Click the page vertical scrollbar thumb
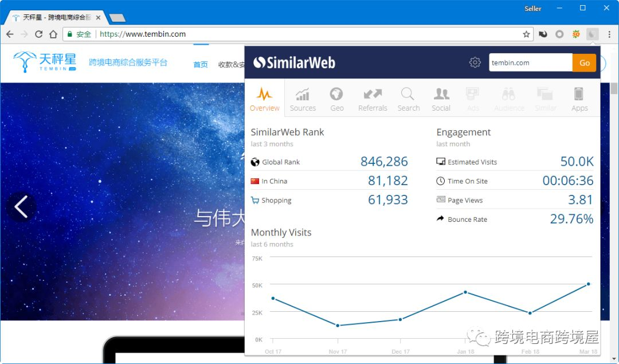This screenshot has height=364, width=619. click(614, 88)
